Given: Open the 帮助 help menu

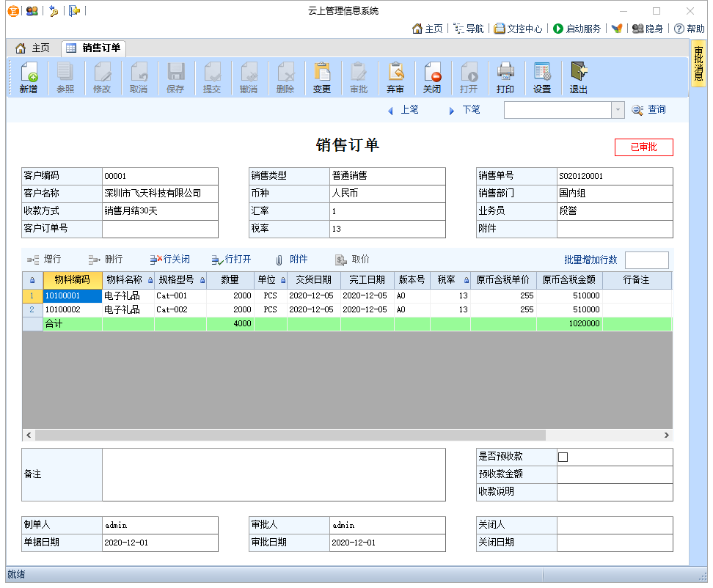Looking at the screenshot, I should (690, 29).
